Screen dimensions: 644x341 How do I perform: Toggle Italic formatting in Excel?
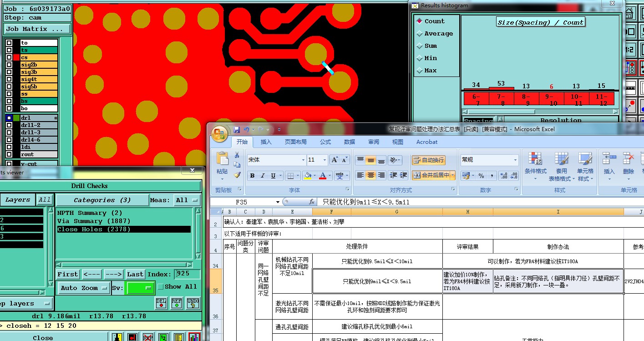click(x=263, y=176)
